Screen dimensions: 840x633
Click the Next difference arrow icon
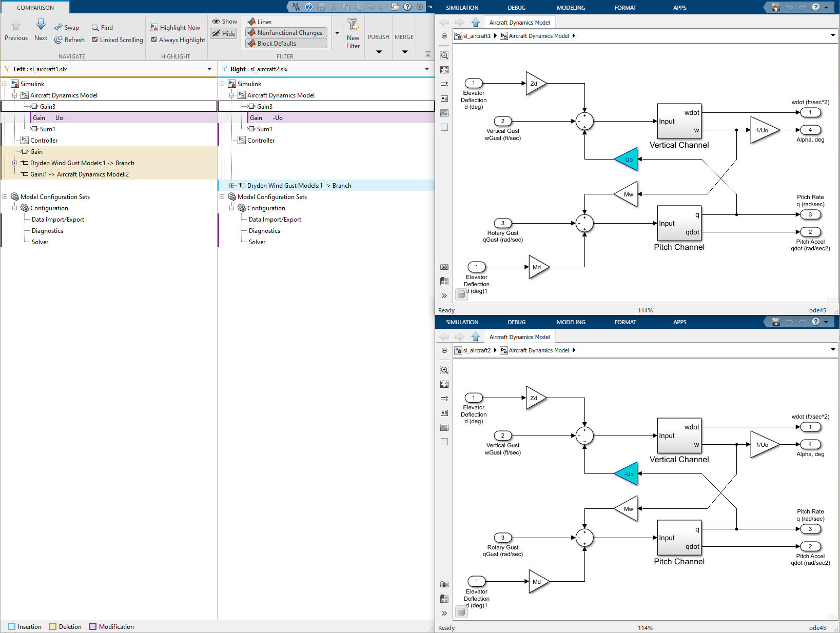click(41, 25)
